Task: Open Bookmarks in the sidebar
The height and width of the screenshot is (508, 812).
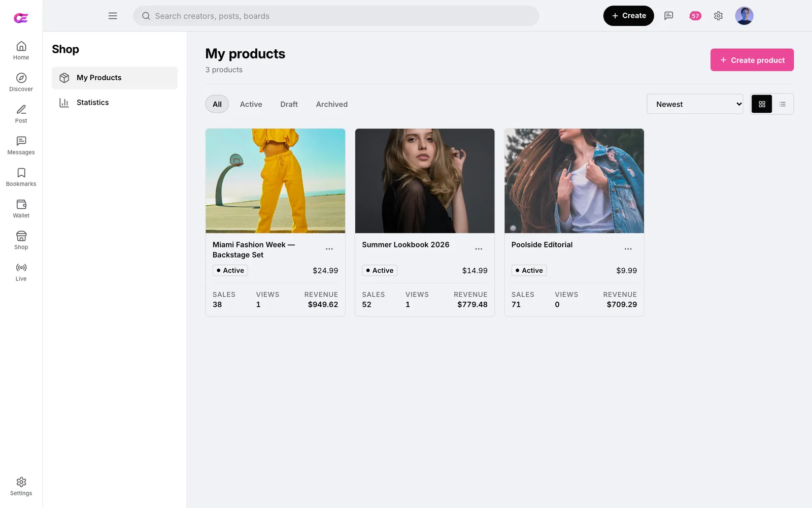Action: 21,177
